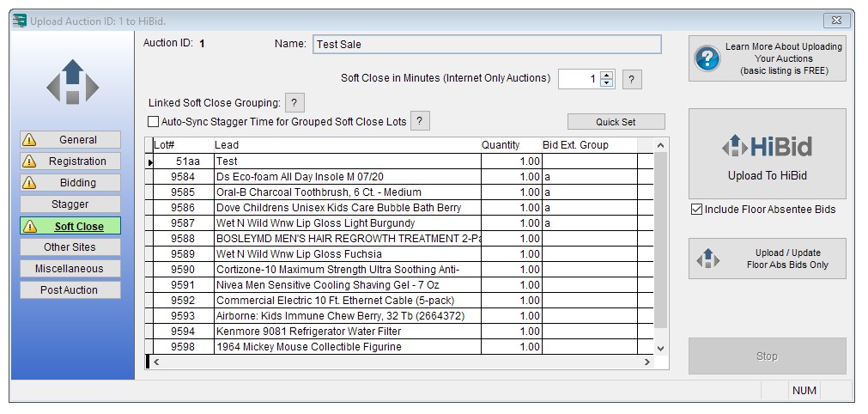Enable Auto-Sync Stagger Time checkbox
Viewport: 868px width, 414px height.
click(154, 122)
